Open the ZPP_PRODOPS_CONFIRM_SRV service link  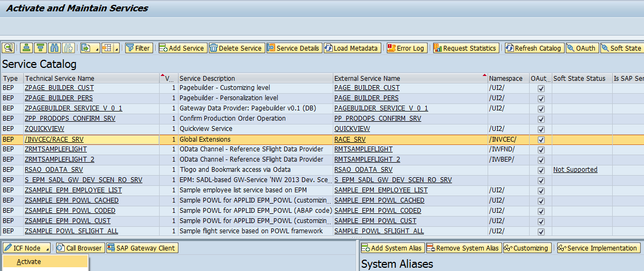tap(70, 119)
